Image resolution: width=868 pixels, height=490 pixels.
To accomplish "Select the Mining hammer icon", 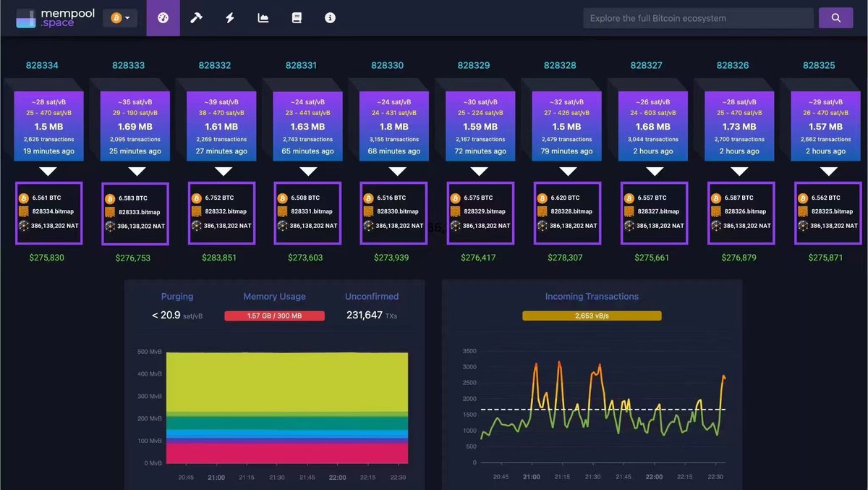I will click(196, 17).
